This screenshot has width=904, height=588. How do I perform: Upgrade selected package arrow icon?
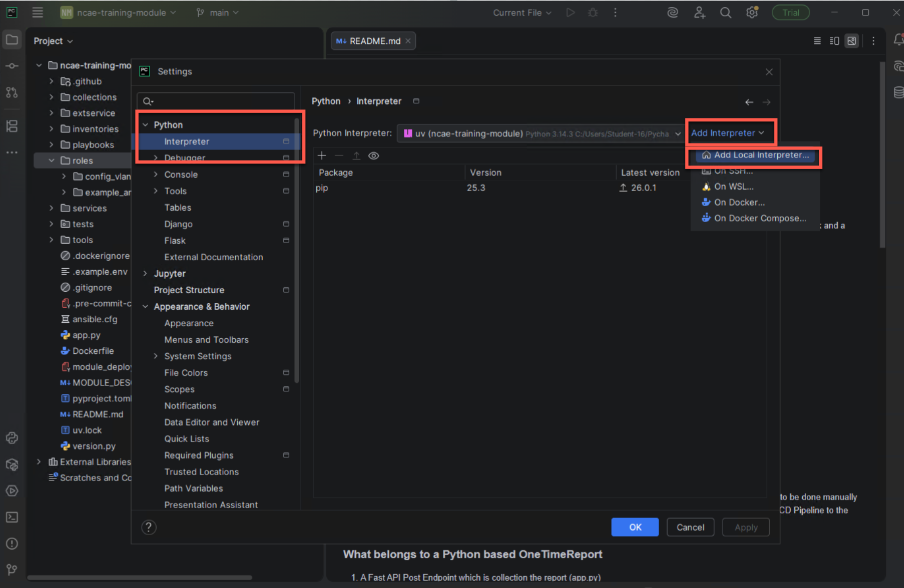tap(356, 156)
